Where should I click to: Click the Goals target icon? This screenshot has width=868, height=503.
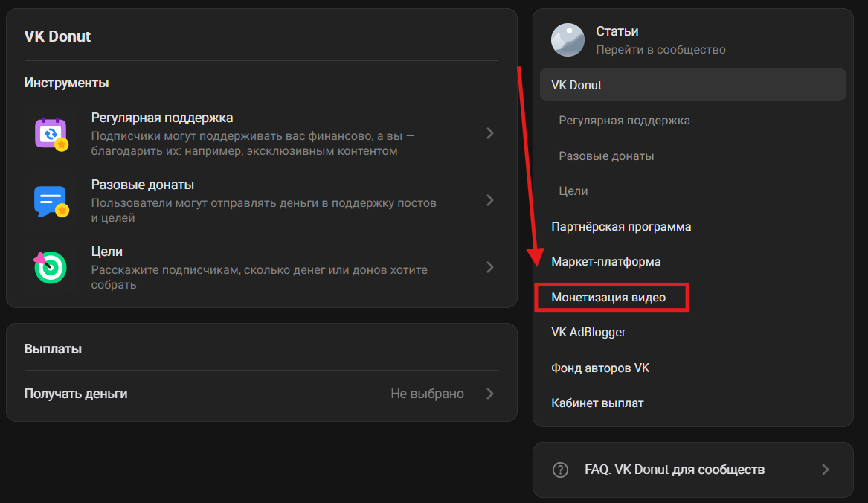coord(51,267)
